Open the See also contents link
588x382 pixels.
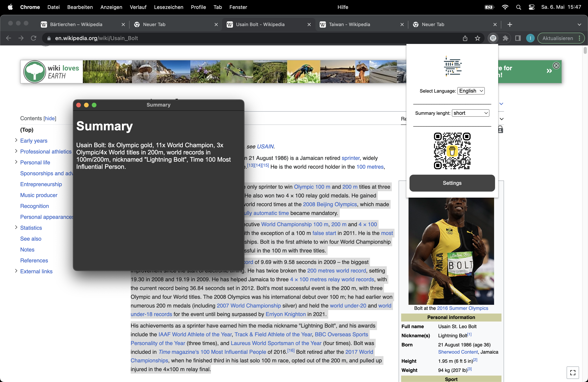tap(31, 239)
